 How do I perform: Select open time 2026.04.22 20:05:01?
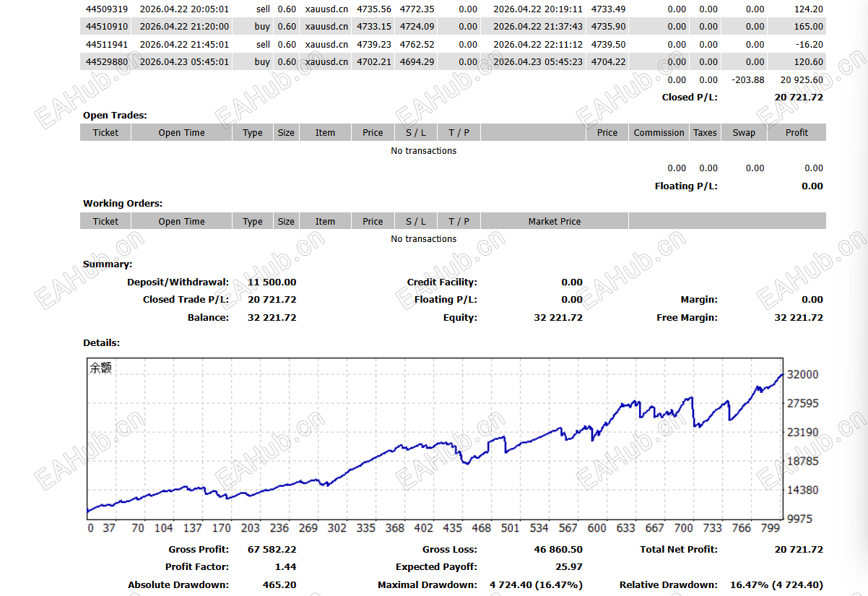click(184, 9)
